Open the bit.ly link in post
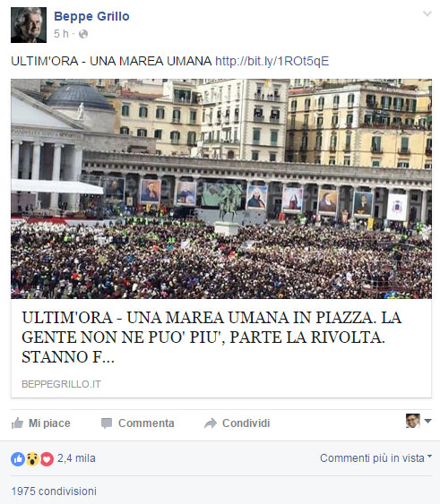440x504 pixels. pos(272,61)
